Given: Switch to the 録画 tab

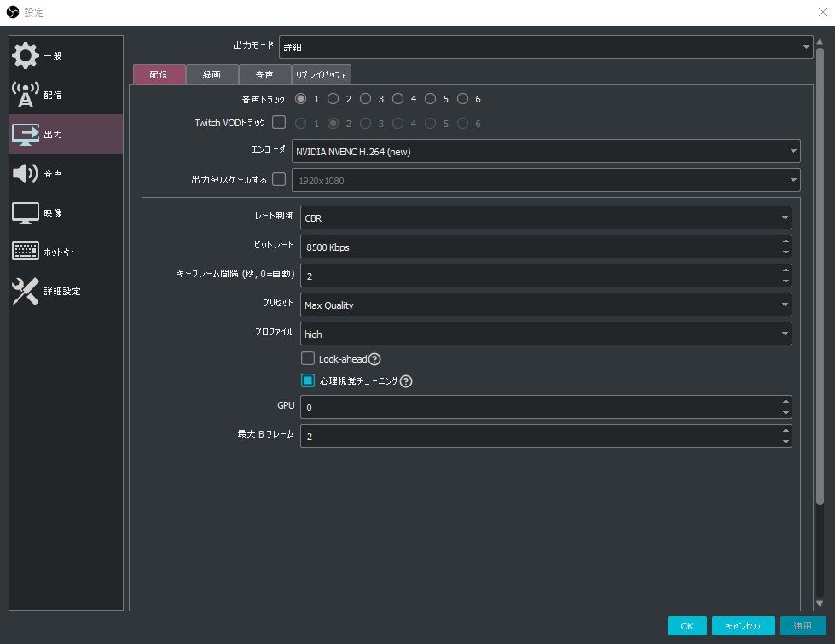Looking at the screenshot, I should 212,74.
